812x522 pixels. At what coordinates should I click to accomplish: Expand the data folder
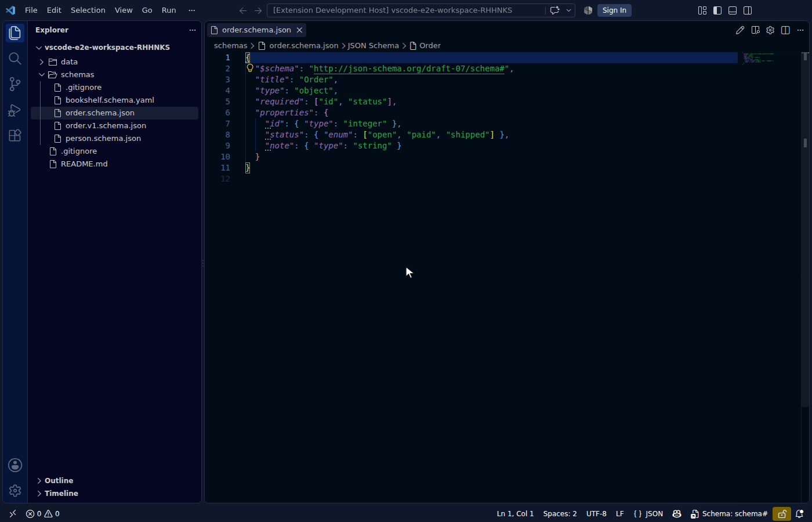tap(42, 62)
